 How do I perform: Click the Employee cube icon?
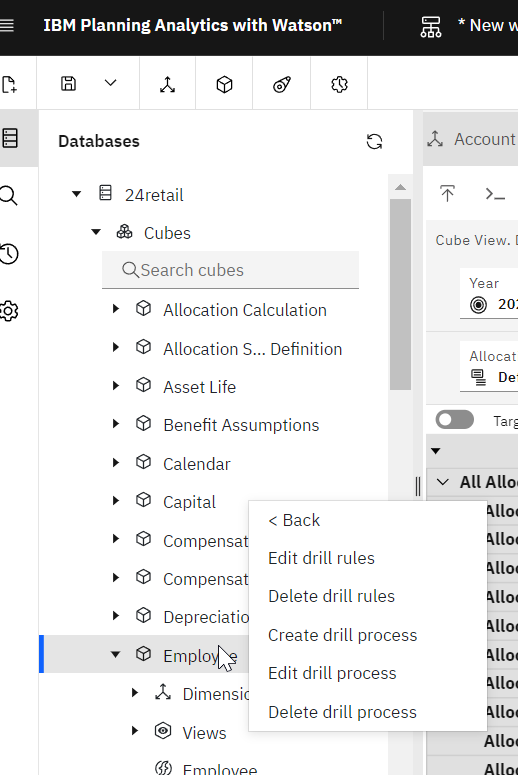coord(143,653)
